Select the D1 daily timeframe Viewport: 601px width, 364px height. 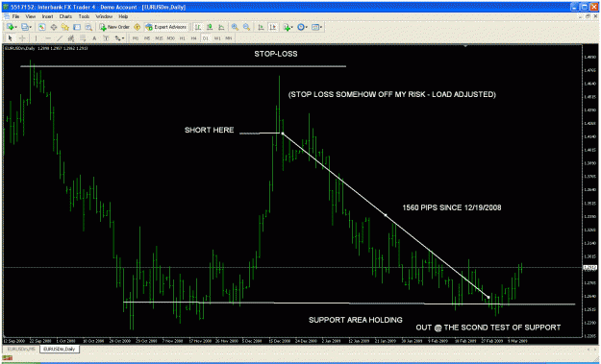(206, 37)
